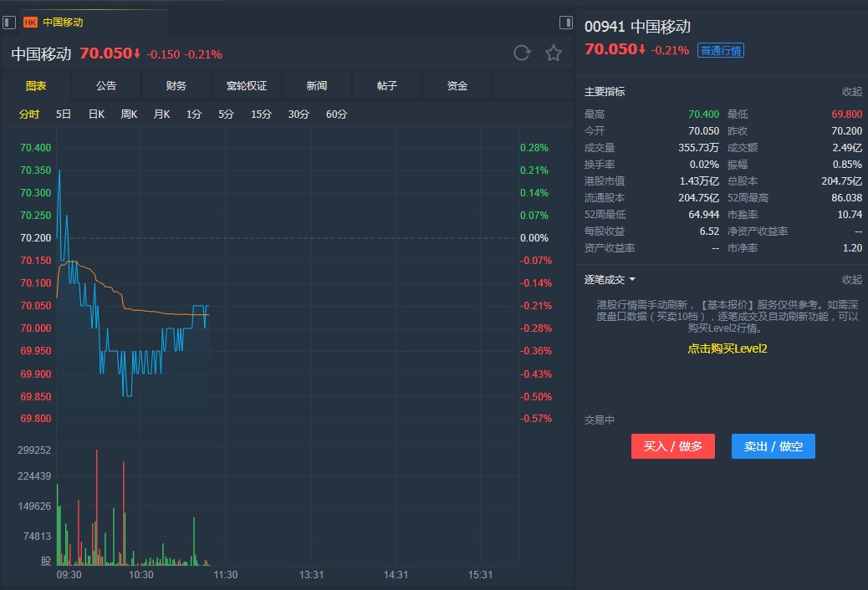Click the 市盈率 value 10.74
This screenshot has height=590, width=868.
tap(850, 214)
